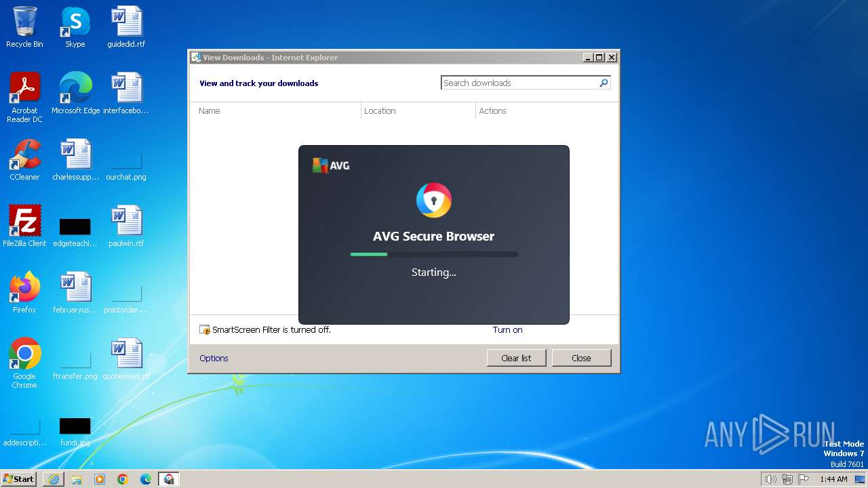Click the Actions column header
Viewport: 868px width, 488px height.
tap(547, 110)
